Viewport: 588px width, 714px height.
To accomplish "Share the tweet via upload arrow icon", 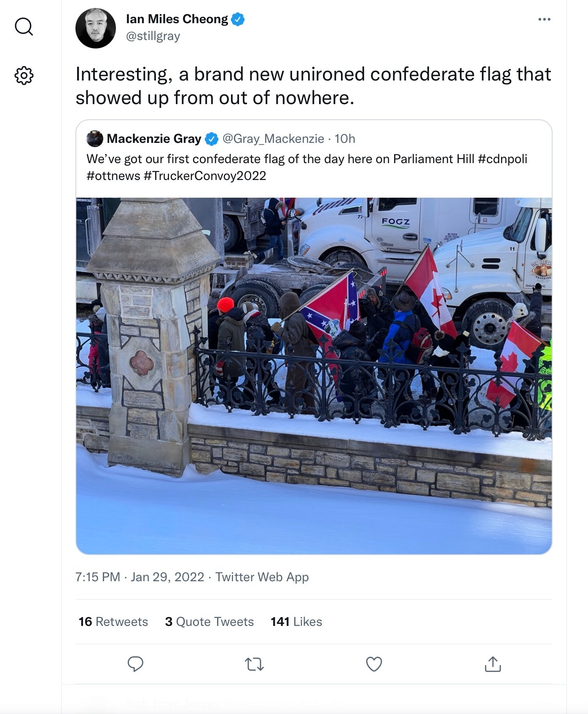I will tap(493, 664).
